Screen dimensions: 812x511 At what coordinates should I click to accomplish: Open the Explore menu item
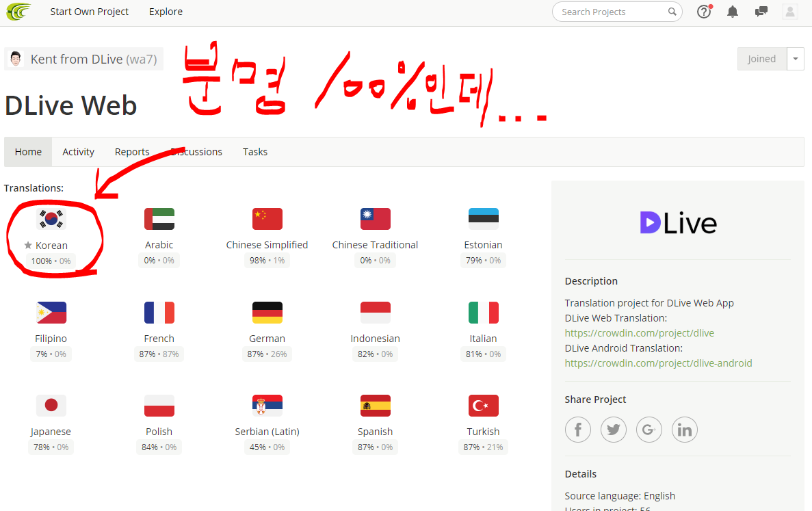[x=166, y=12]
